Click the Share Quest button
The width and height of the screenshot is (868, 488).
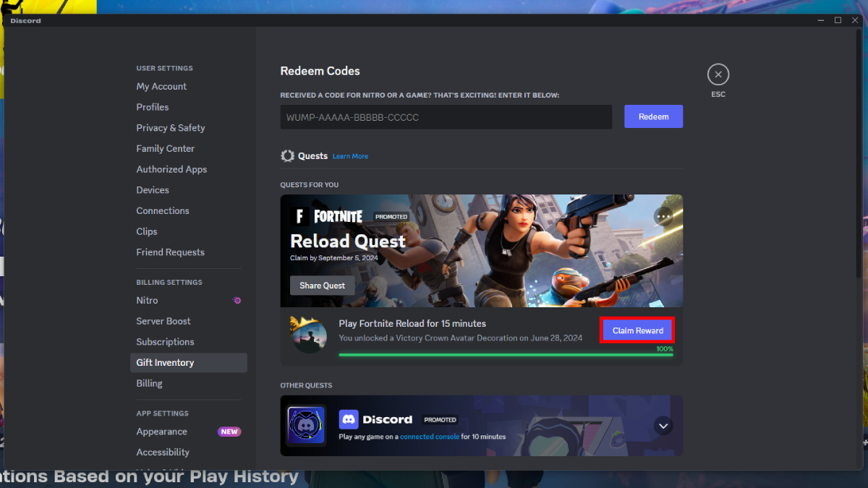click(x=322, y=285)
